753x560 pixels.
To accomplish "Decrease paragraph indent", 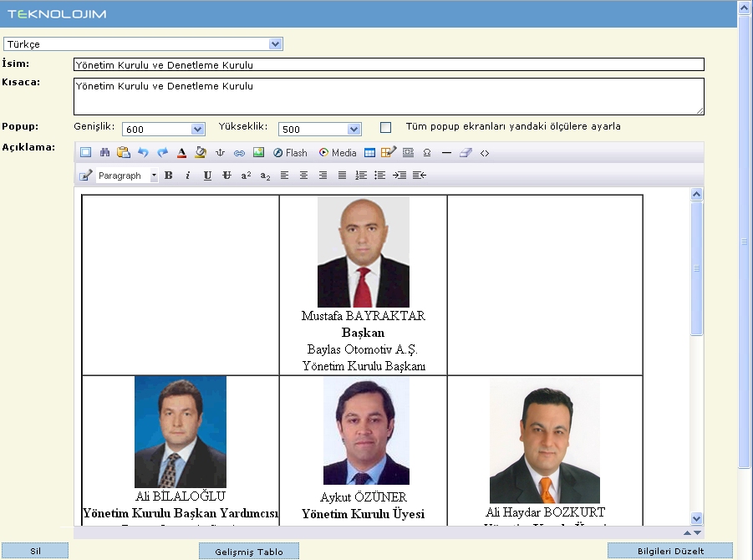I will point(420,176).
